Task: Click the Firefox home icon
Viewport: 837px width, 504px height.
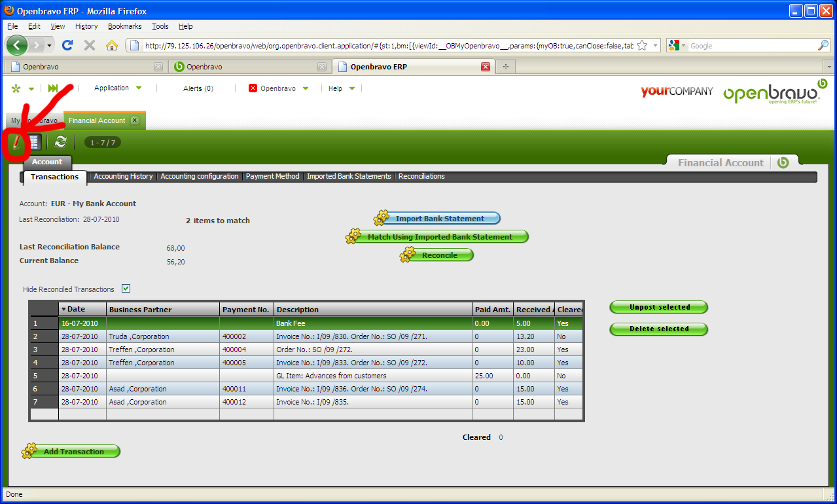Action: (x=112, y=45)
